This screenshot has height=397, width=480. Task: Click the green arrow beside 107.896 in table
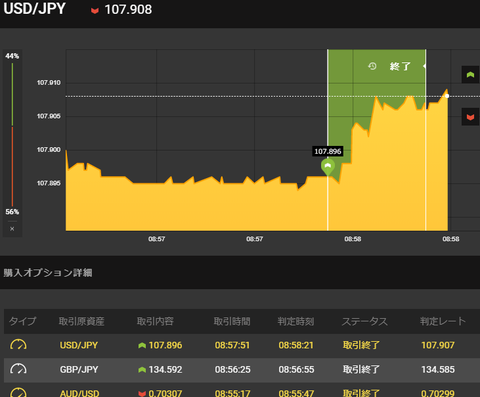click(x=142, y=346)
